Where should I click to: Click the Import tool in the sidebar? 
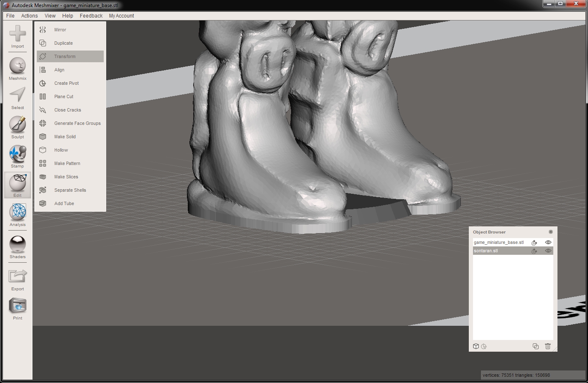18,37
